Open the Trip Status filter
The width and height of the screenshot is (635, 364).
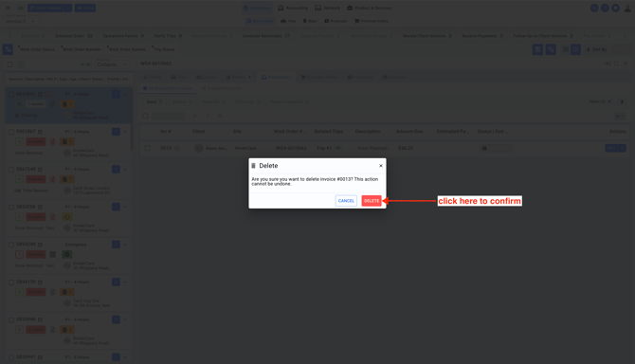[x=164, y=49]
